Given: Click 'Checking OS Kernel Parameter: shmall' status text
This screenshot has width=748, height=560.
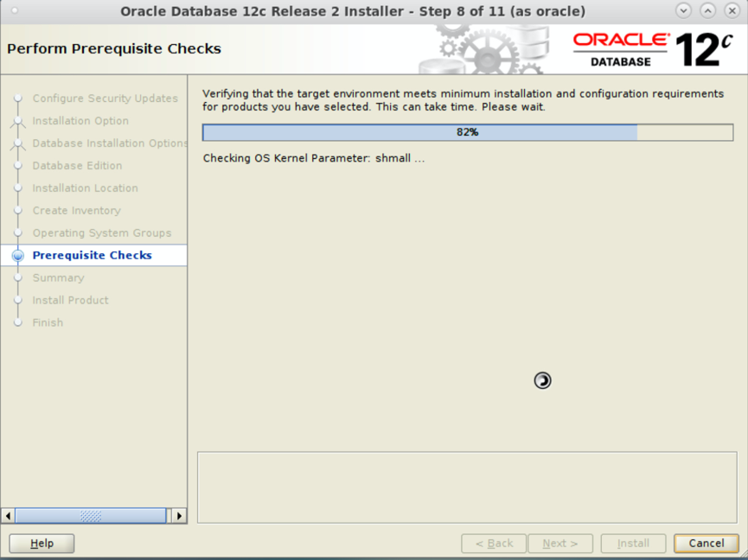Looking at the screenshot, I should click(x=313, y=158).
